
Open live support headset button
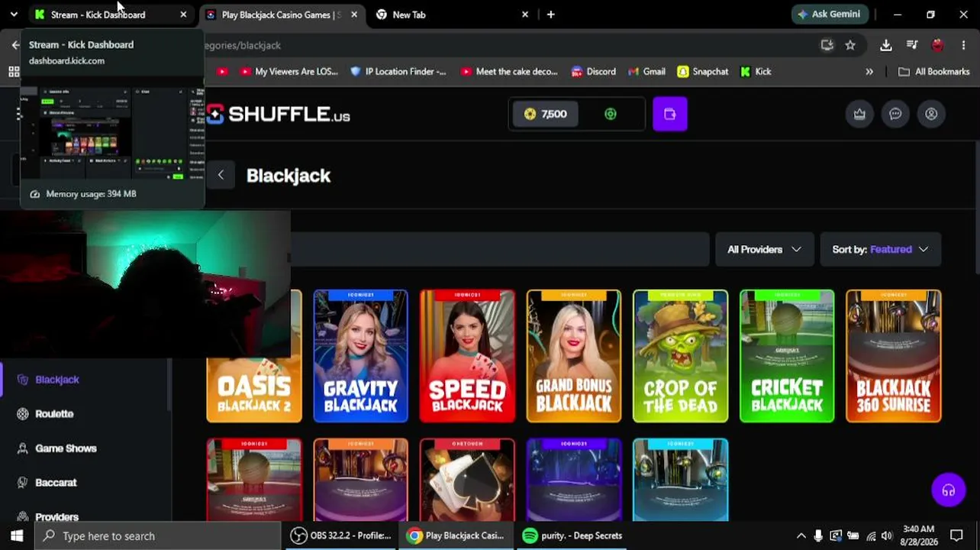point(949,490)
